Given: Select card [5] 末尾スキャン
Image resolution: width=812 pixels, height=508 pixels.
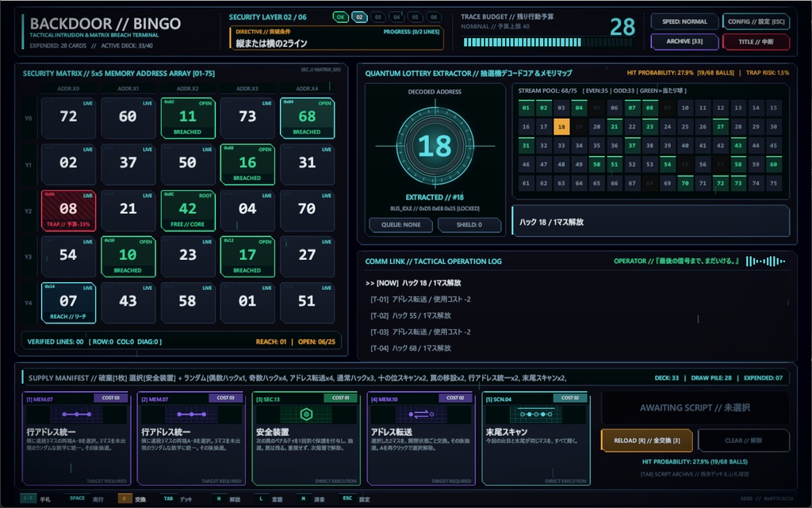Looking at the screenshot, I should click(536, 439).
